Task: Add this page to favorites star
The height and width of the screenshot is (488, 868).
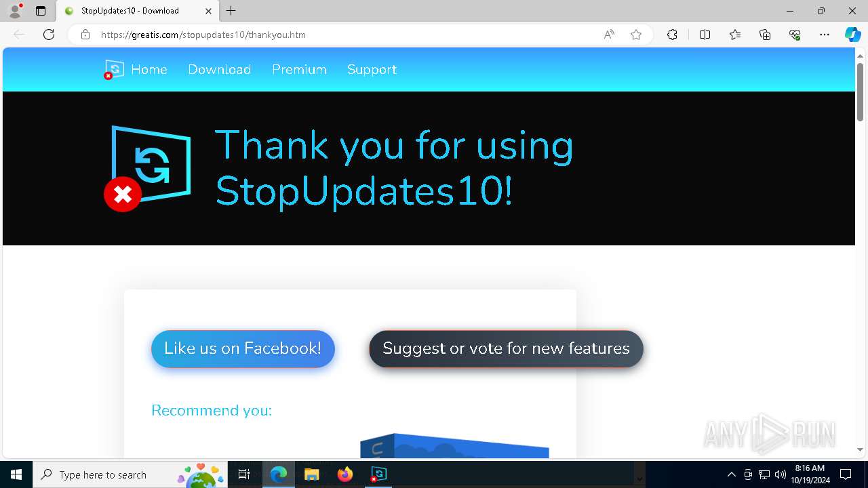Action: (x=636, y=35)
